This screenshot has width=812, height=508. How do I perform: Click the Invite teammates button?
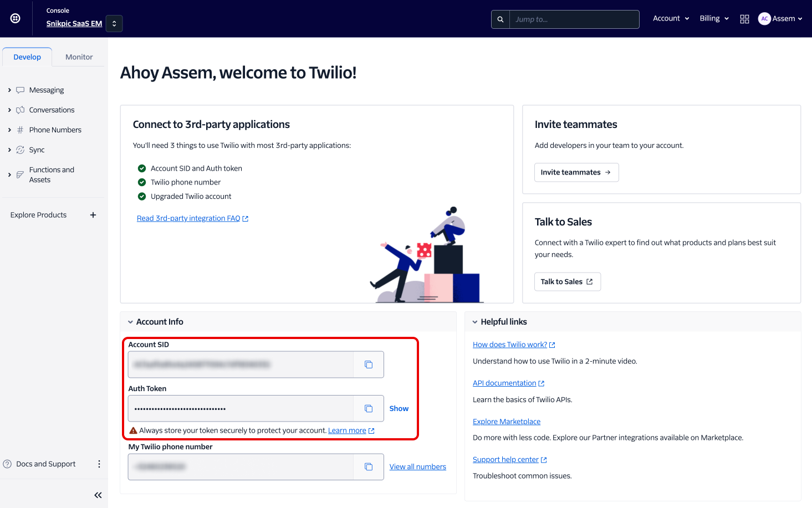tap(576, 172)
